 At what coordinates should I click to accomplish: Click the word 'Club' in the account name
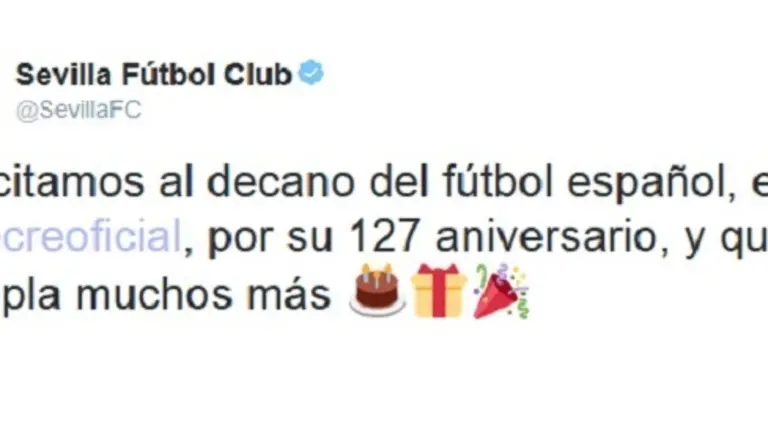click(258, 75)
